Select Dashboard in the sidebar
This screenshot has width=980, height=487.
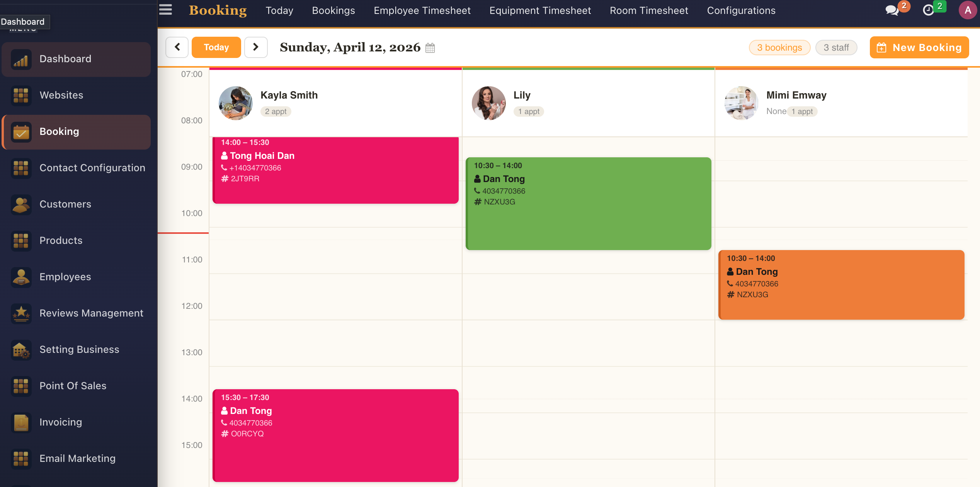(x=76, y=59)
